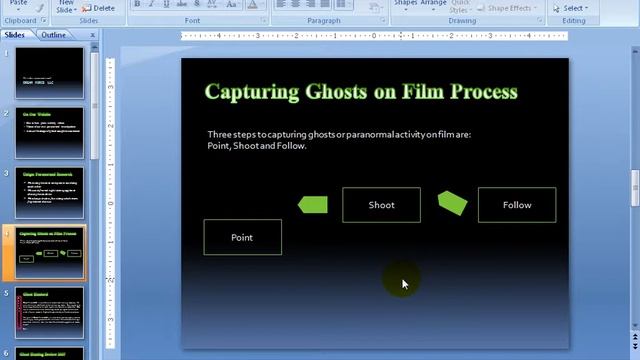This screenshot has width=640, height=360.
Task: Open the Paragraph dialog launcher
Action: point(383,20)
